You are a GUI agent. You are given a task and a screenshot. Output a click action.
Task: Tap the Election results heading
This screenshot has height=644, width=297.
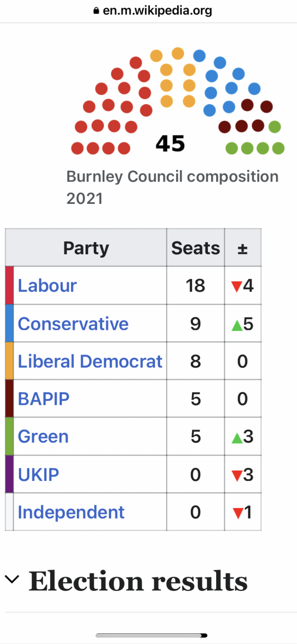[x=138, y=581]
